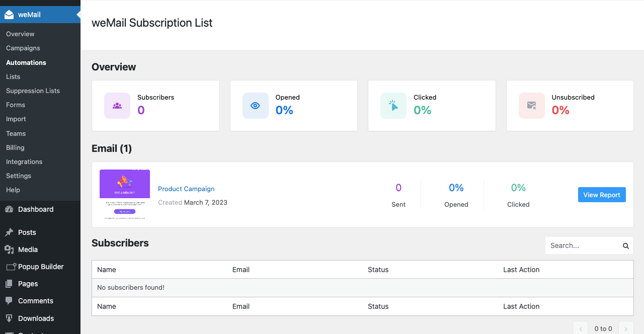Open Lists in the weMail menu
Image resolution: width=644 pixels, height=334 pixels.
pos(13,76)
